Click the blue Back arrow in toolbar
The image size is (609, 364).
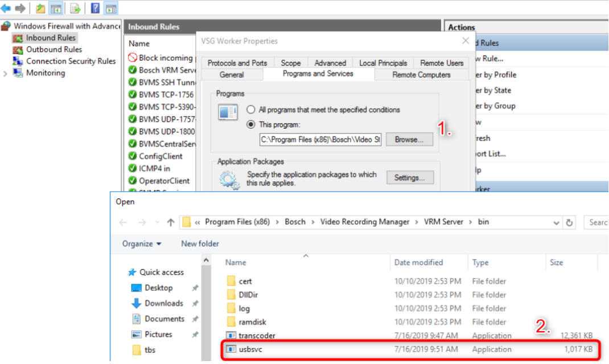click(6, 8)
